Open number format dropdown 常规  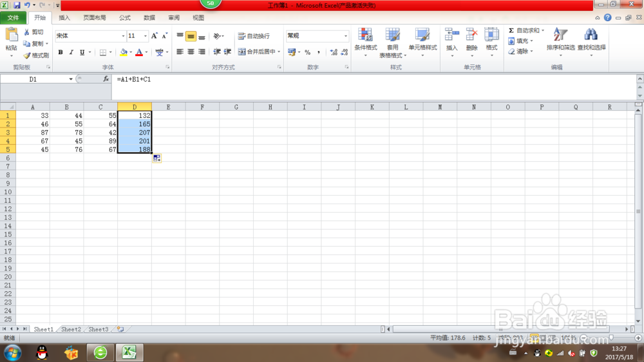coord(345,36)
